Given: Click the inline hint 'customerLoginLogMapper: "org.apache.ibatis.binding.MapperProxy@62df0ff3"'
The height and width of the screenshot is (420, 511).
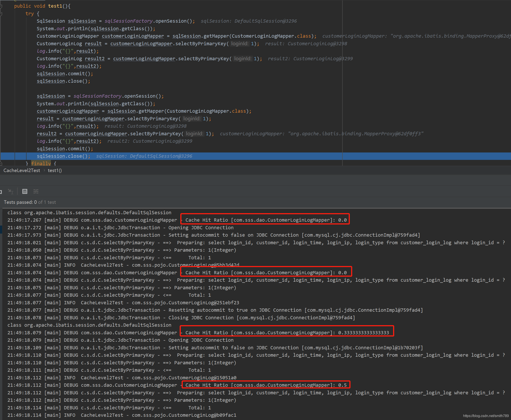Looking at the screenshot, I should (x=322, y=134).
